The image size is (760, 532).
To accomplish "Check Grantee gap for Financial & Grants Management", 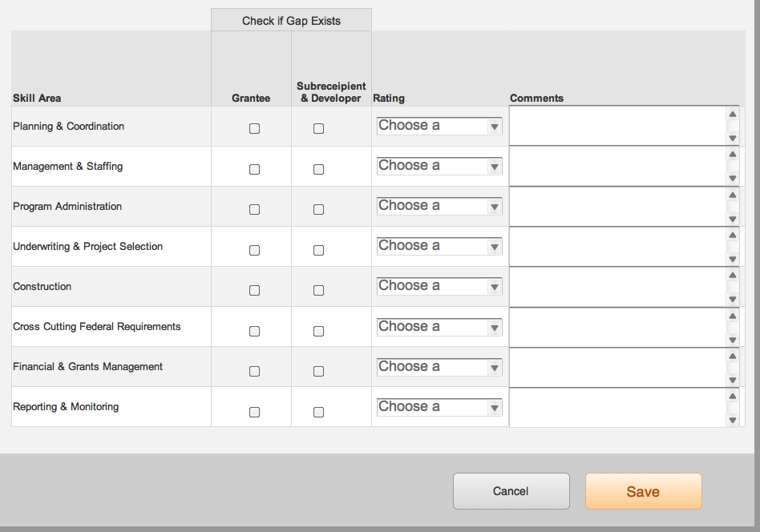I will pos(254,371).
